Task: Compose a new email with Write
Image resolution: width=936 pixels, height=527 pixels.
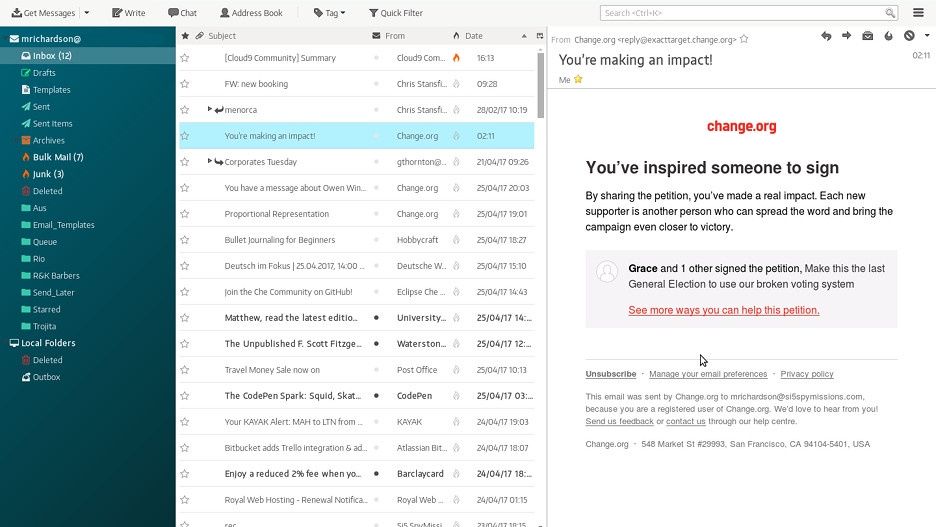Action: (x=128, y=13)
